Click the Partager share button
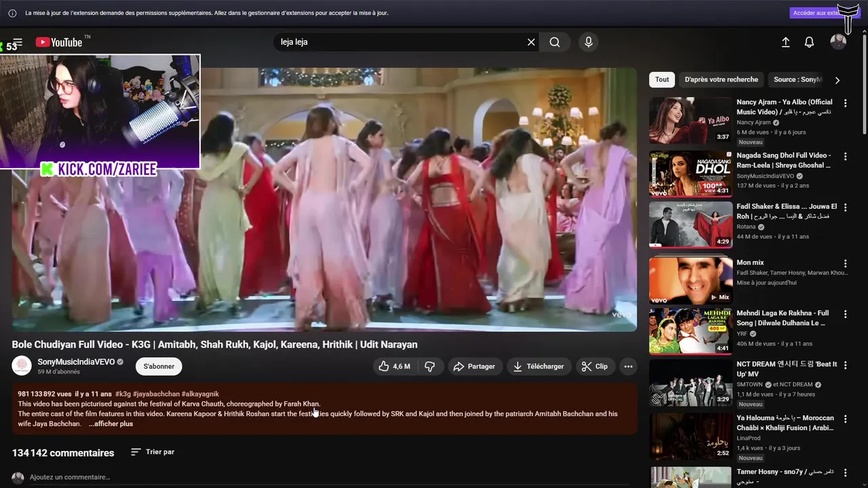 [474, 366]
